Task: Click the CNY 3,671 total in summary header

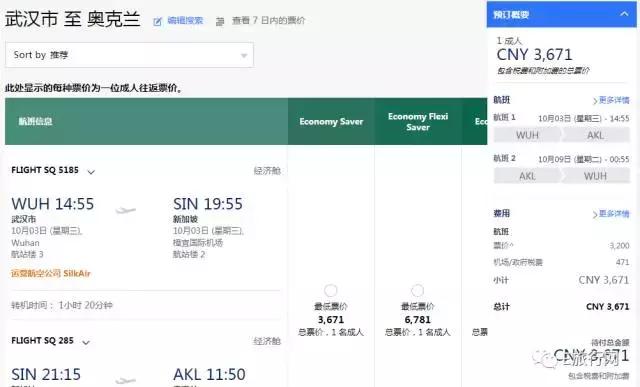Action: [534, 55]
